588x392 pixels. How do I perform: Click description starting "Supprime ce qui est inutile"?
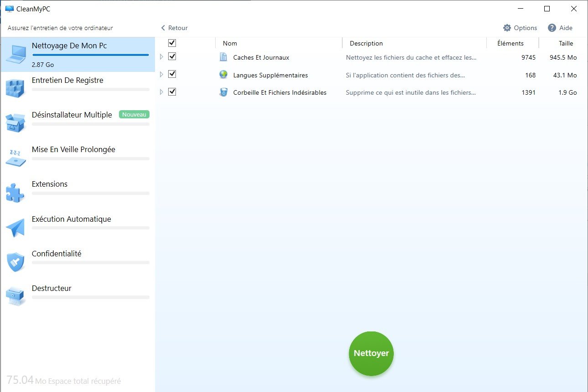click(x=411, y=92)
